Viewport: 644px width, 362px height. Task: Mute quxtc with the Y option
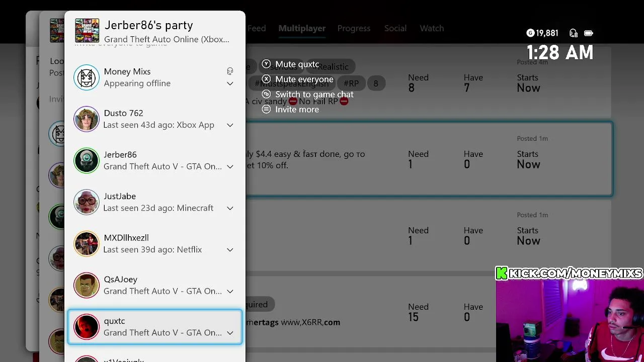[x=297, y=64]
